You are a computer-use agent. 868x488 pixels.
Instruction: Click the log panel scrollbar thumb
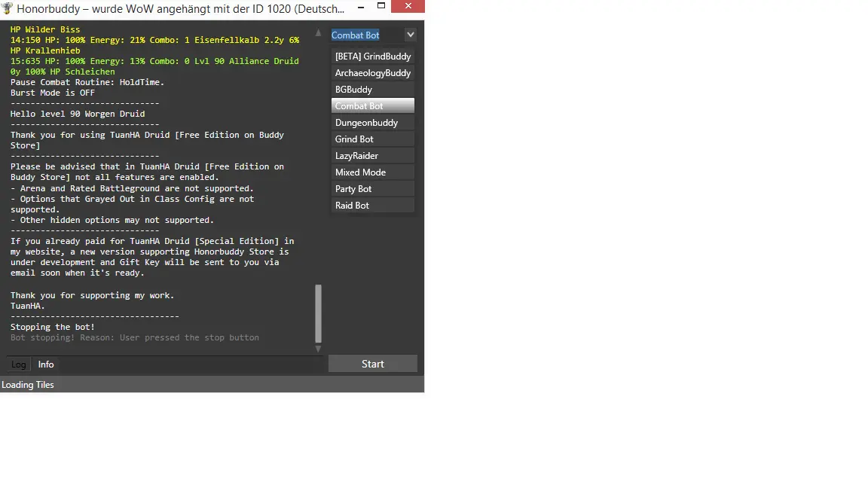(x=318, y=314)
